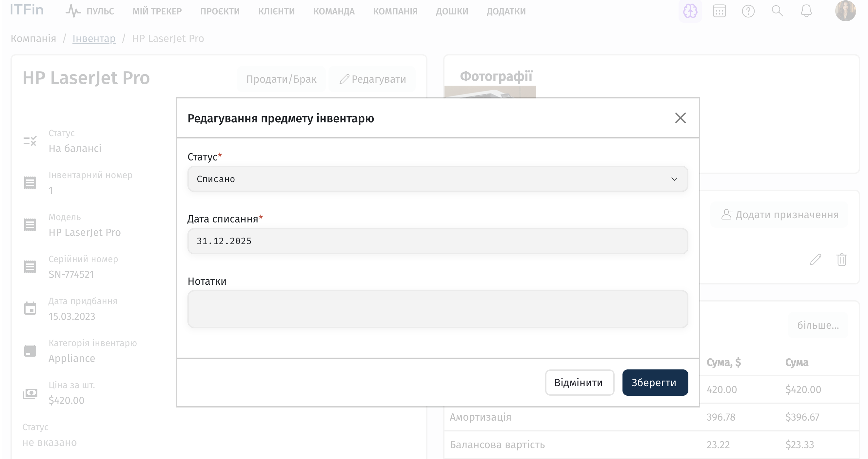Screen dimensions: 868x459
Task: Click the icon beside Інвентарний номер
Action: coord(30,183)
